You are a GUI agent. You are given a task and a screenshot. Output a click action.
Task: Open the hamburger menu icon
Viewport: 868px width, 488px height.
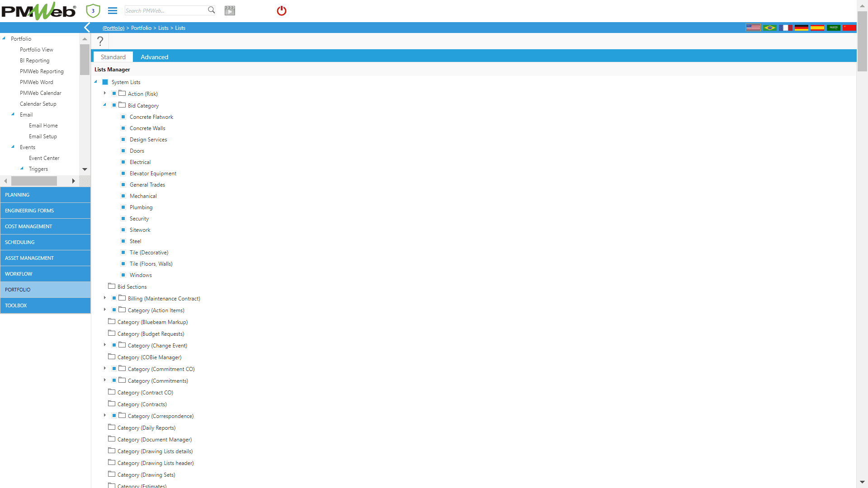coord(113,10)
